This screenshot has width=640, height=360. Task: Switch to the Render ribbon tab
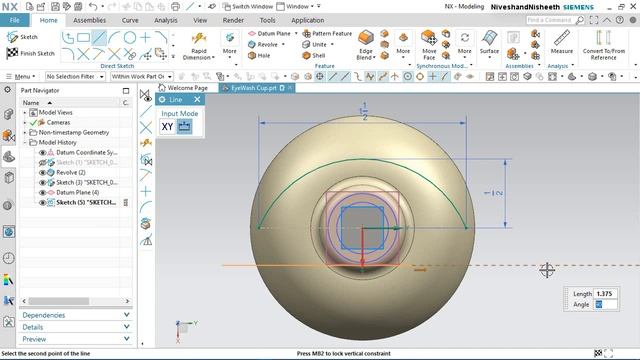233,20
